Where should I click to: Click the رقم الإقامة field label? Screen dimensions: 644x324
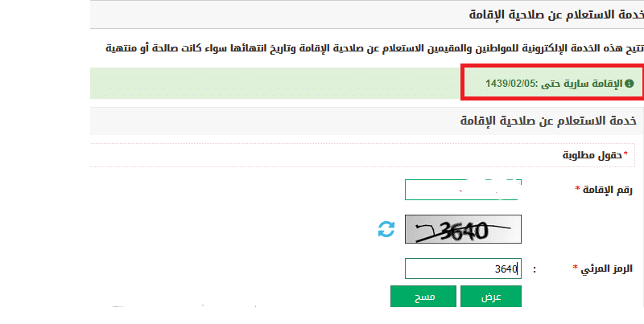pos(608,190)
